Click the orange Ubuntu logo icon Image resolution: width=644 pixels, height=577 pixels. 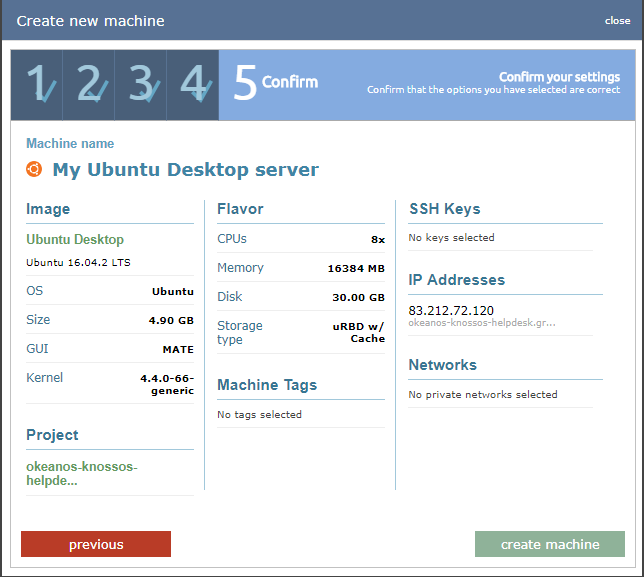[35, 169]
